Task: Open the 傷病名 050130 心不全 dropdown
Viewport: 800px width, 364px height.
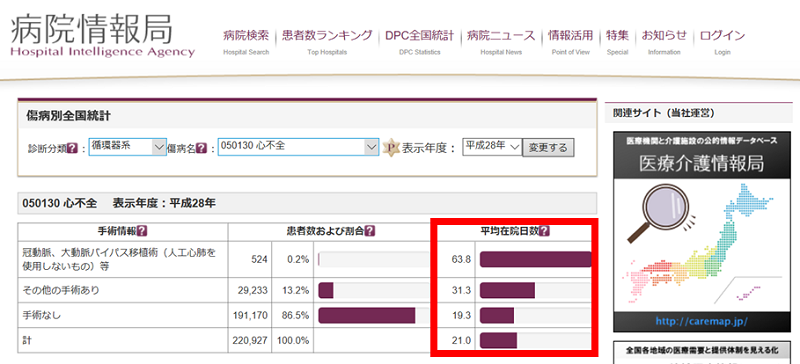Action: tap(298, 147)
